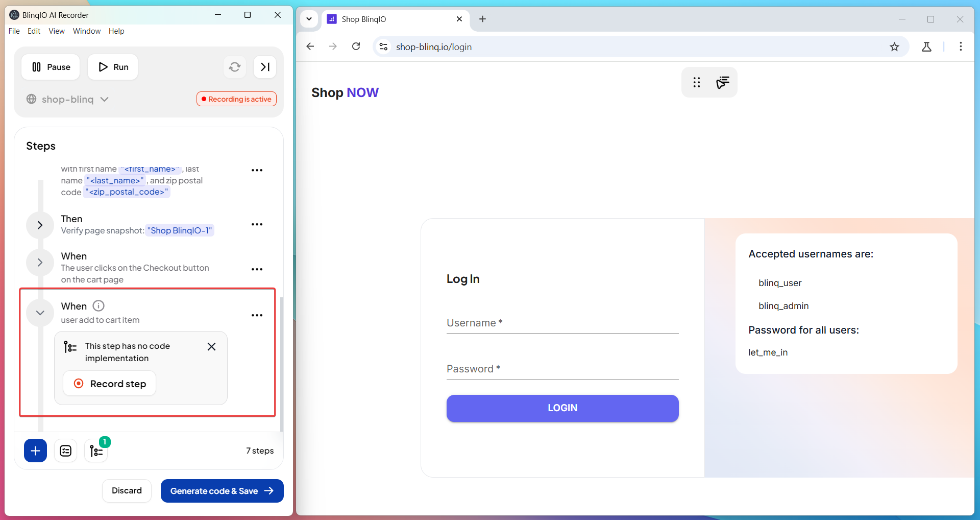
Task: Click the skip-to-end step icon
Action: tap(265, 67)
